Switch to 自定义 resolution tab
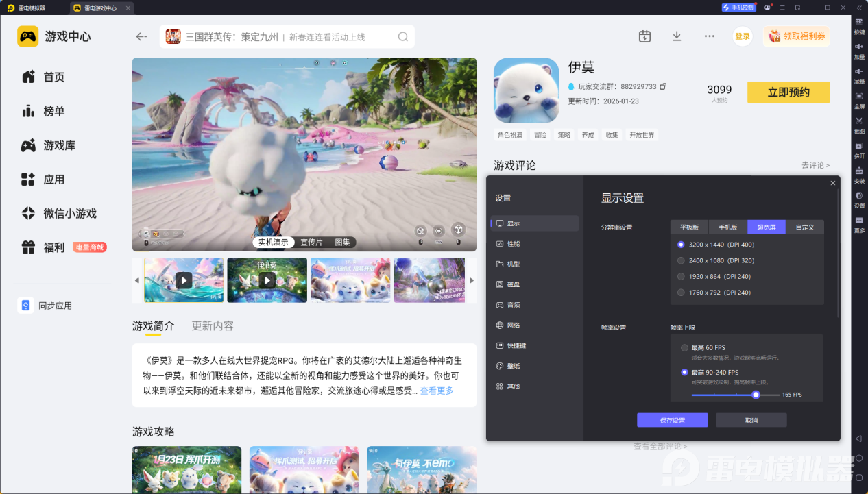Image resolution: width=868 pixels, height=494 pixels. pyautogui.click(x=804, y=227)
